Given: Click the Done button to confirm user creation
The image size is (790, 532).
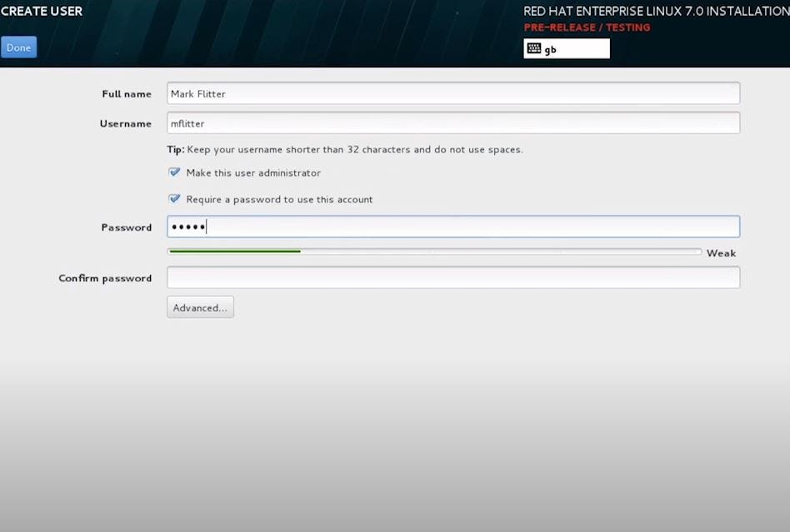Looking at the screenshot, I should point(18,47).
